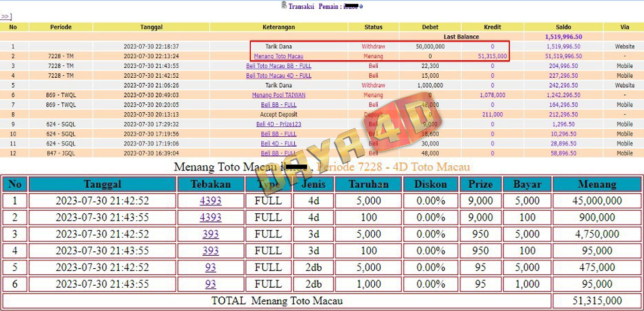Click the Menang header in winnings table

(597, 184)
